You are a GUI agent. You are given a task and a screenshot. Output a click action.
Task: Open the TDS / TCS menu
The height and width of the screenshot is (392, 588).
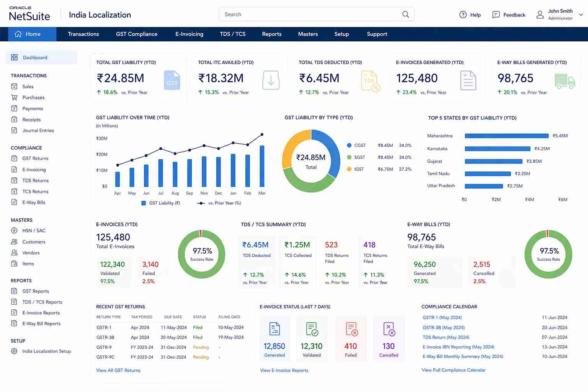(233, 34)
